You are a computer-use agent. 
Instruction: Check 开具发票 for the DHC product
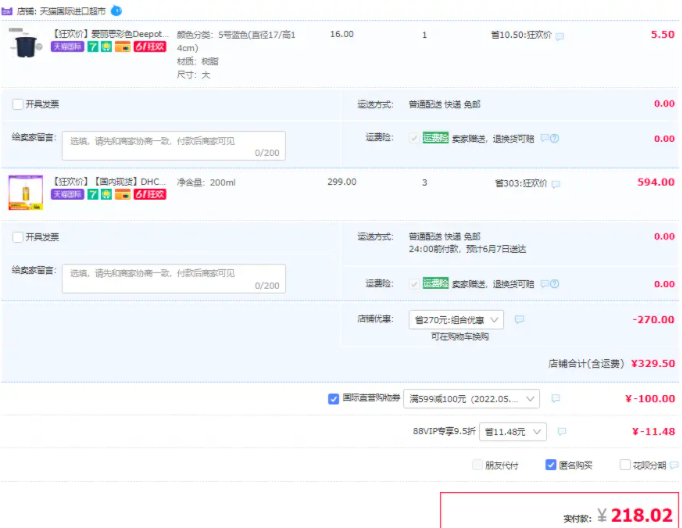tap(18, 237)
